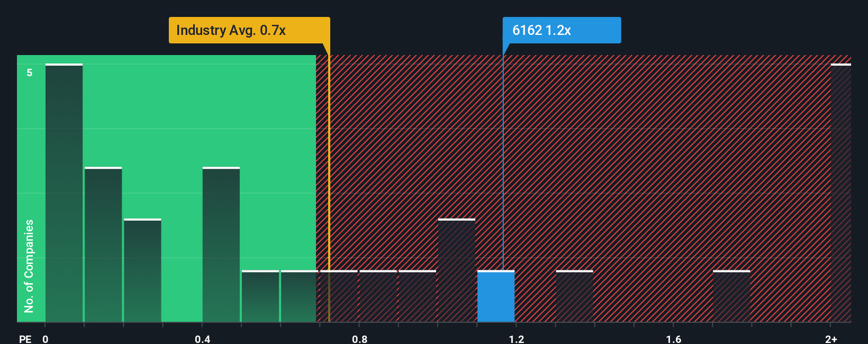Image resolution: width=868 pixels, height=344 pixels.
Task: Click the blue 6162 marker line
Action: point(503,162)
